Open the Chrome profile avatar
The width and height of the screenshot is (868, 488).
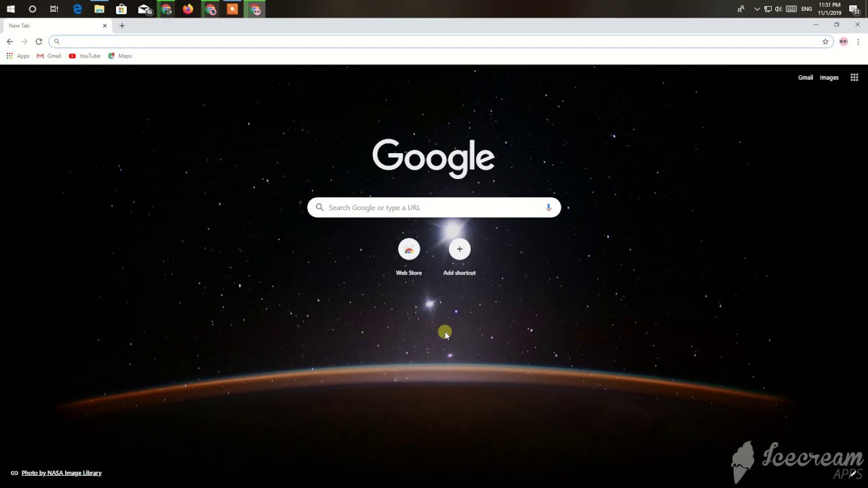point(844,41)
